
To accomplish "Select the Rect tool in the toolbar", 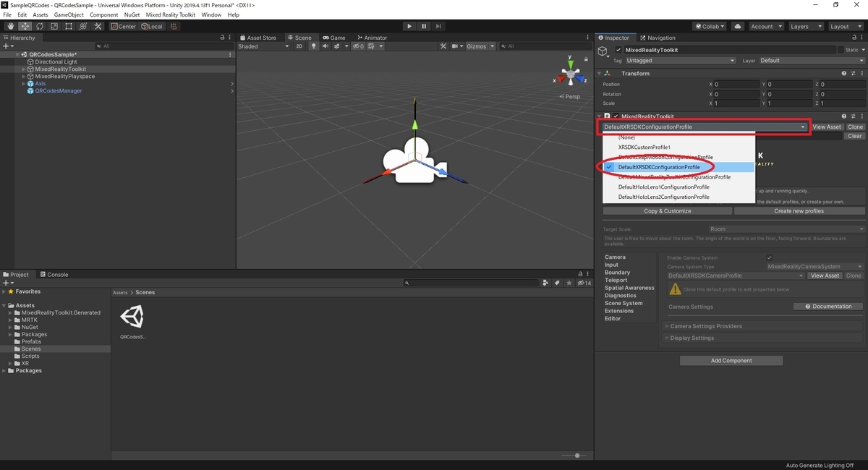I will coord(68,26).
